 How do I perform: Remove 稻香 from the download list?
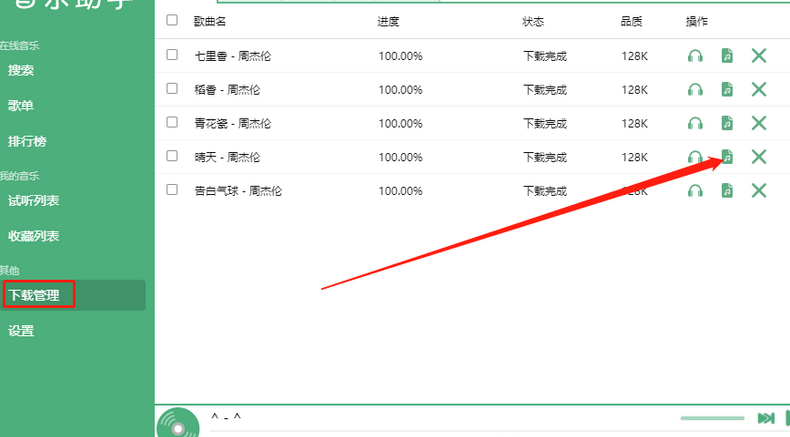click(x=759, y=89)
